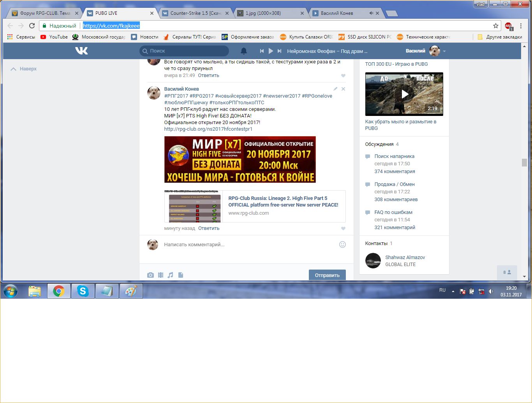Open the Сериалы ТУТ bookmark
This screenshot has height=403, width=532.
click(x=190, y=37)
